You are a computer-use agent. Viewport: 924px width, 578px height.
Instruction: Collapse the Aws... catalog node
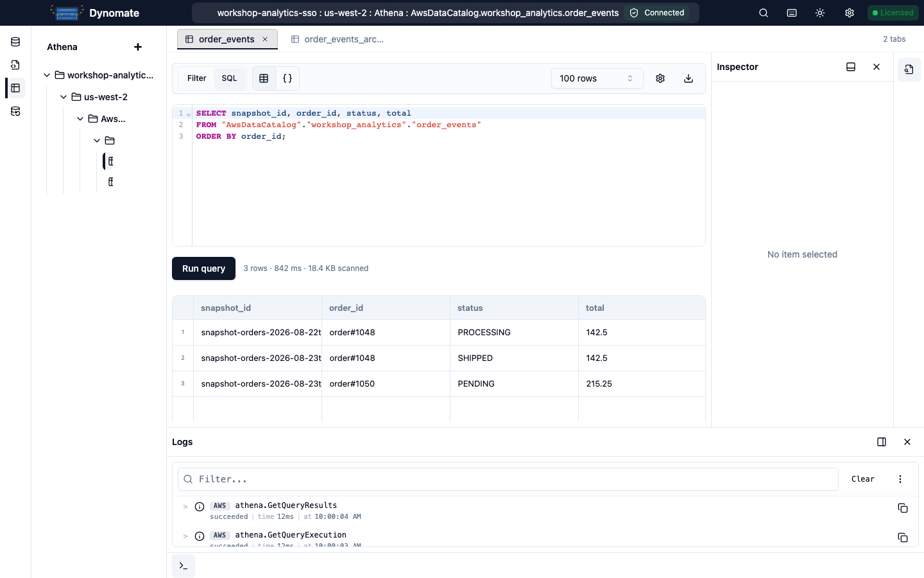(80, 119)
